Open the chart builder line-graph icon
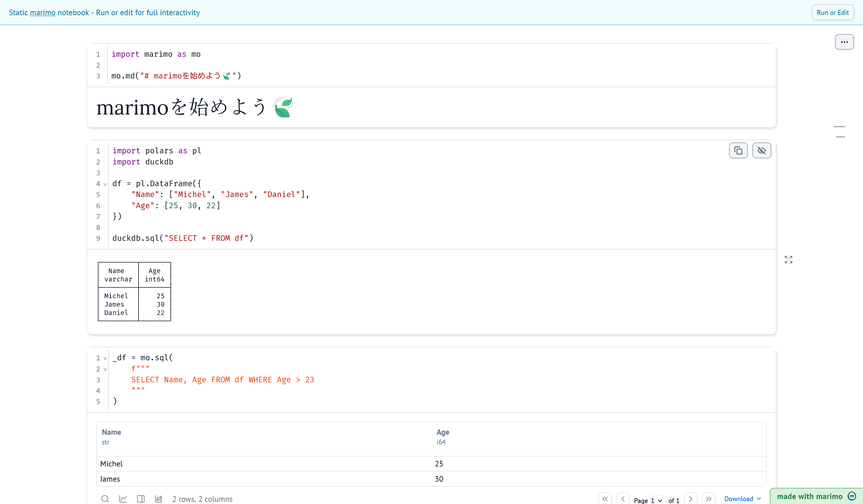863x504 pixels. pyautogui.click(x=123, y=498)
